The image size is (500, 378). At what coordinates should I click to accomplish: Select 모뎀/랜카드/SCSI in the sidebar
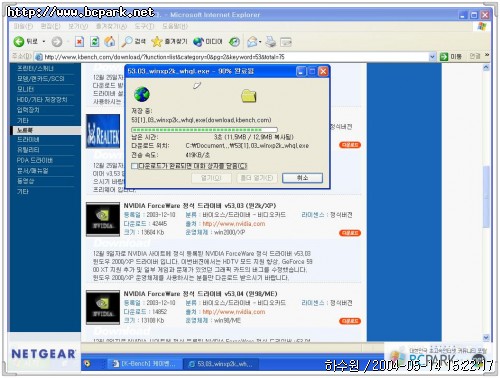(x=40, y=79)
